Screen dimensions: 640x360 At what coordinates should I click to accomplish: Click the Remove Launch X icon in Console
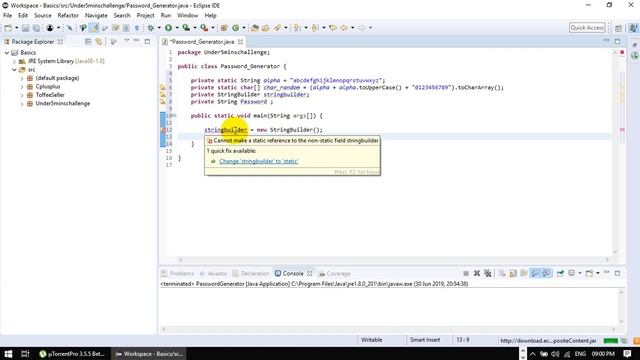[477, 273]
